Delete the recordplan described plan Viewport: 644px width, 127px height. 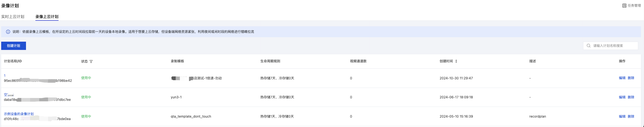(x=631, y=116)
